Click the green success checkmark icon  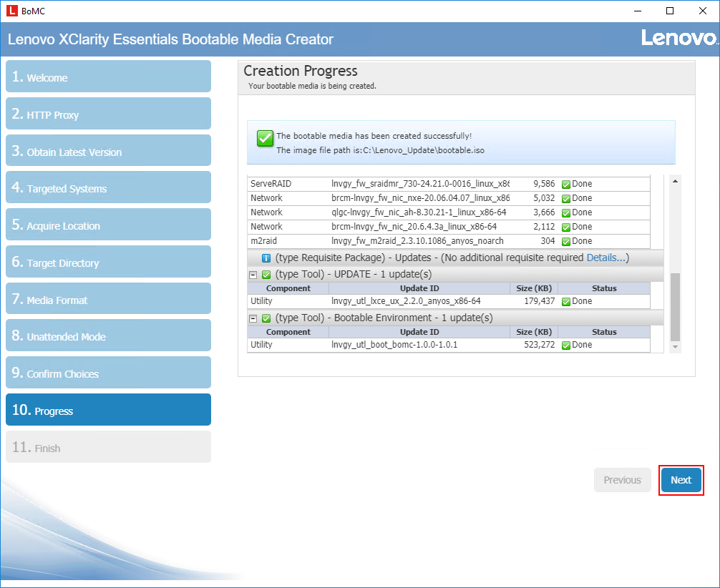[x=265, y=138]
